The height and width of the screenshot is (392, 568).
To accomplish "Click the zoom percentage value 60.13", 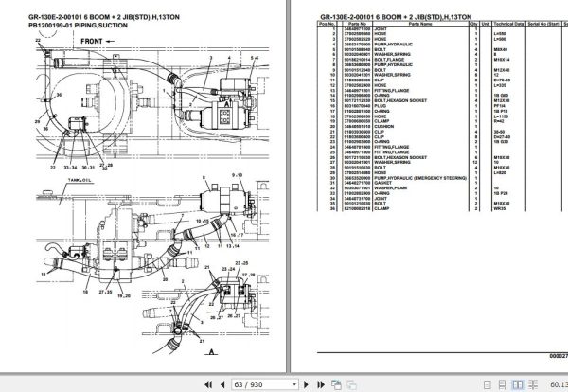I will pos(559,384).
